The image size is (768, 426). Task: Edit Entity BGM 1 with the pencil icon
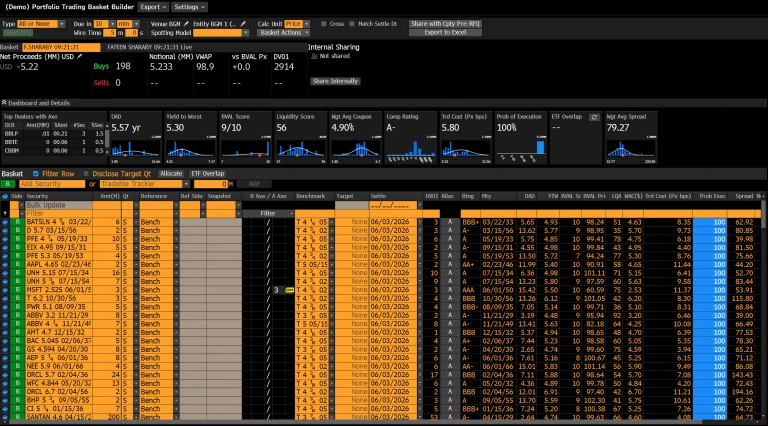coord(243,24)
